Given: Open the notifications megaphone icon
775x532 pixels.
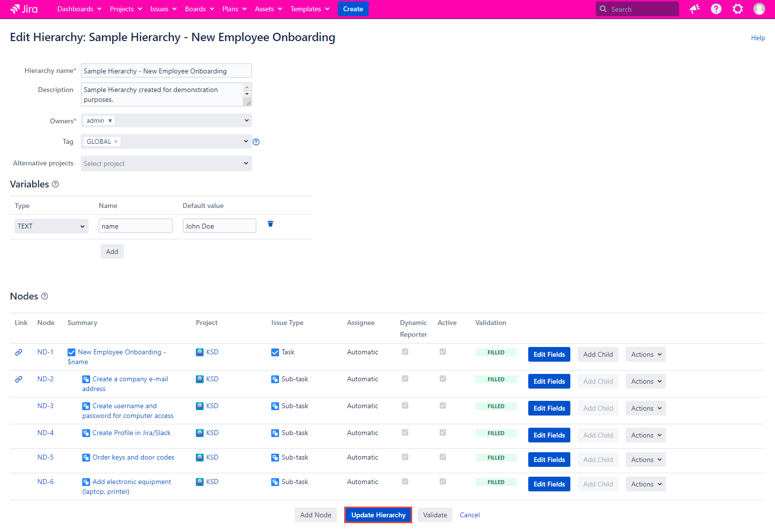Looking at the screenshot, I should (694, 9).
